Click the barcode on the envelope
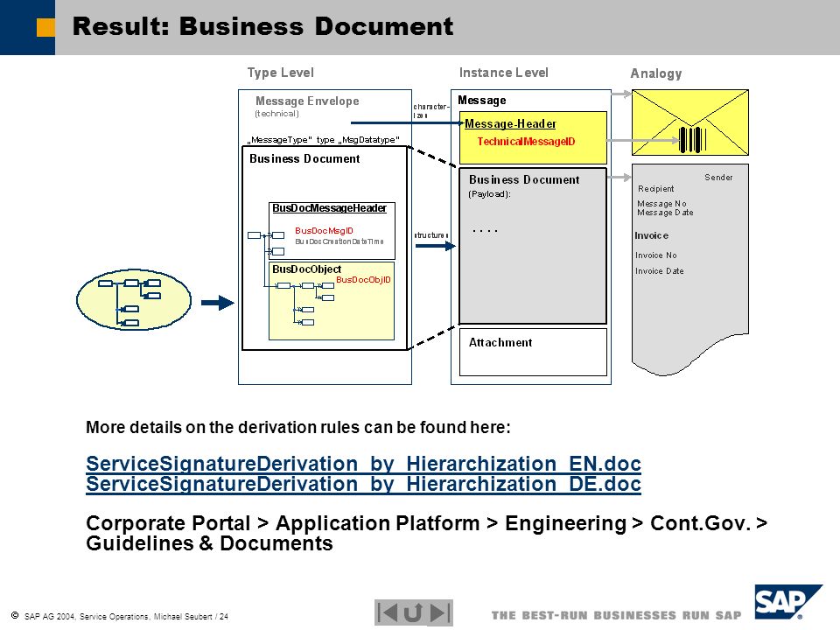 692,140
